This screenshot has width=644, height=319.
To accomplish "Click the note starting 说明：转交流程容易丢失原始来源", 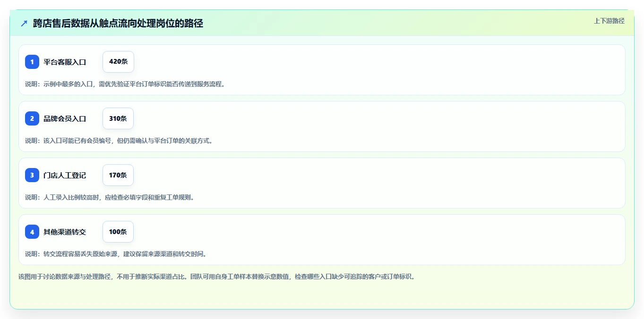I will click(x=116, y=254).
